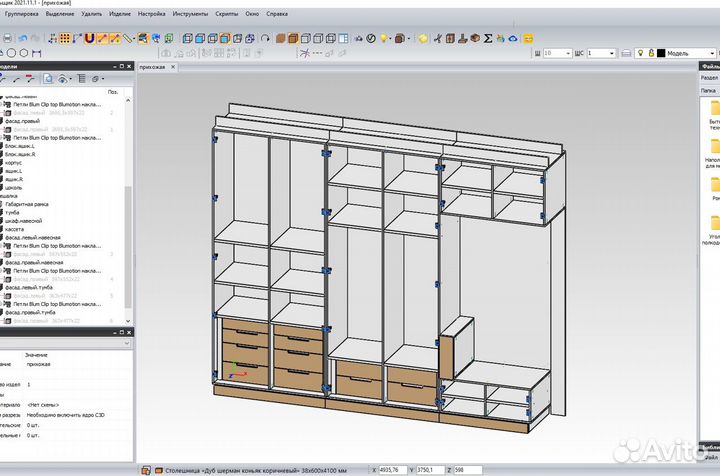Toggle the layer lock icon
Viewport: 720px width, 476px height.
point(652,54)
